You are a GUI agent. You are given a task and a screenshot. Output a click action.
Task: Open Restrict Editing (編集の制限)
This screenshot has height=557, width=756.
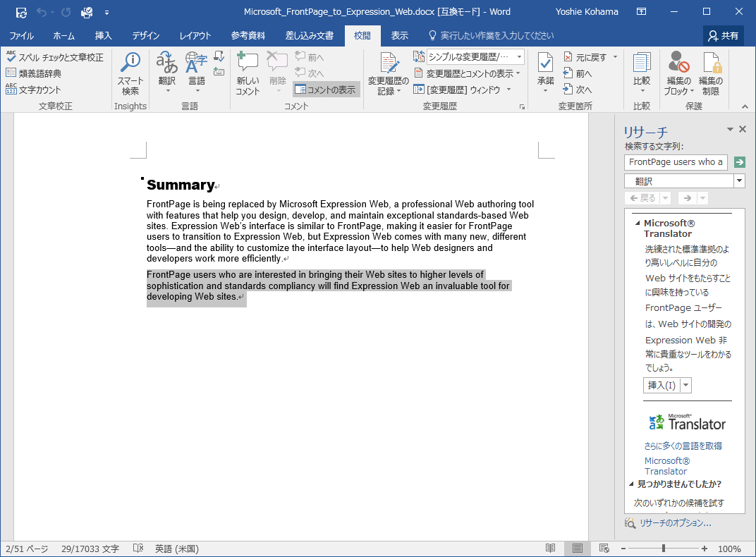pyautogui.click(x=711, y=74)
